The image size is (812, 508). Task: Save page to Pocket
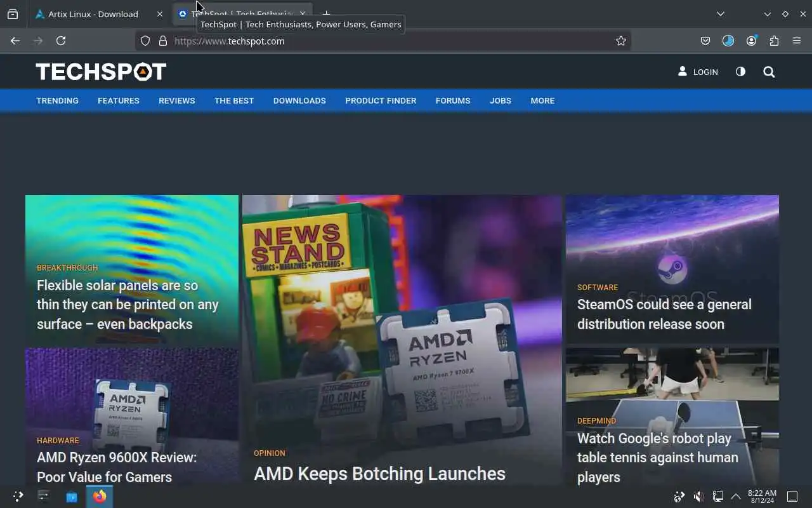[705, 41]
